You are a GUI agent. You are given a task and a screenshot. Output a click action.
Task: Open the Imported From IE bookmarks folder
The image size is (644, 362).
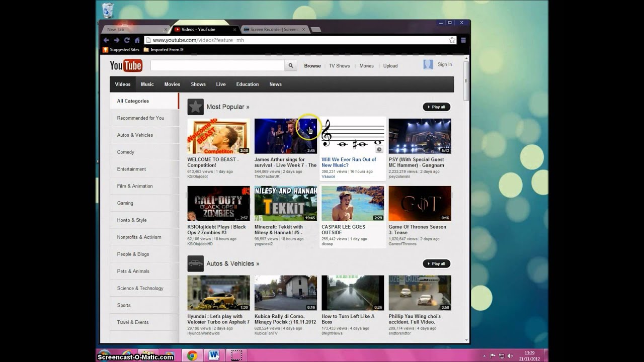tap(164, 50)
